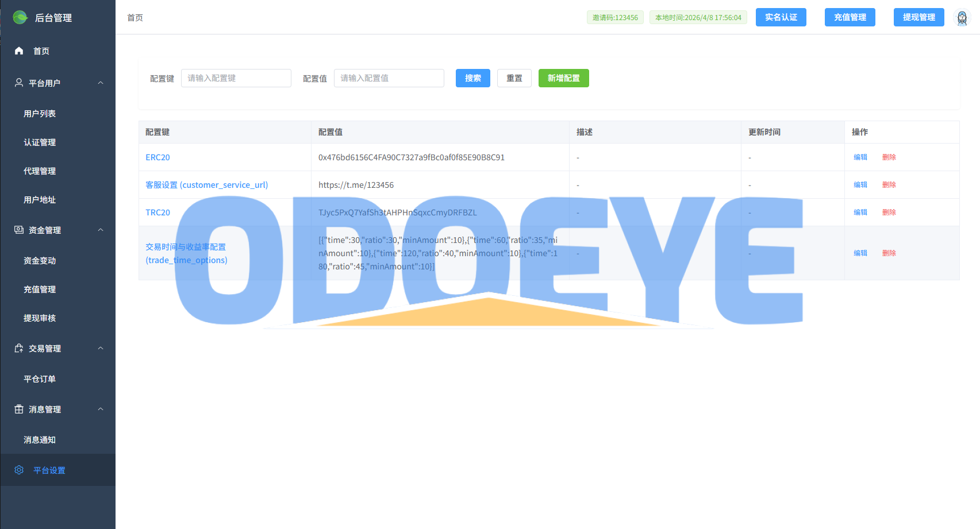The height and width of the screenshot is (529, 980).
Task: Open 资金变动 menu item
Action: (57, 261)
